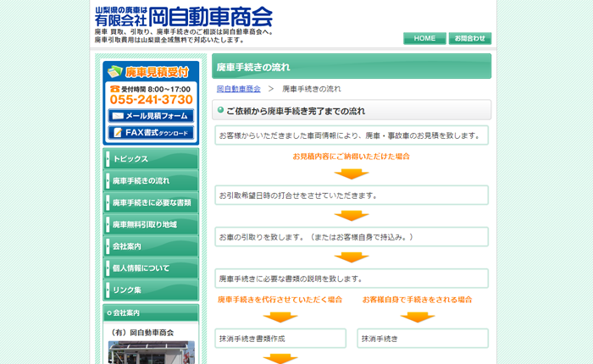Click step box 廃車手続きに必要な書類の説明
This screenshot has width=593, height=364.
pyautogui.click(x=352, y=279)
